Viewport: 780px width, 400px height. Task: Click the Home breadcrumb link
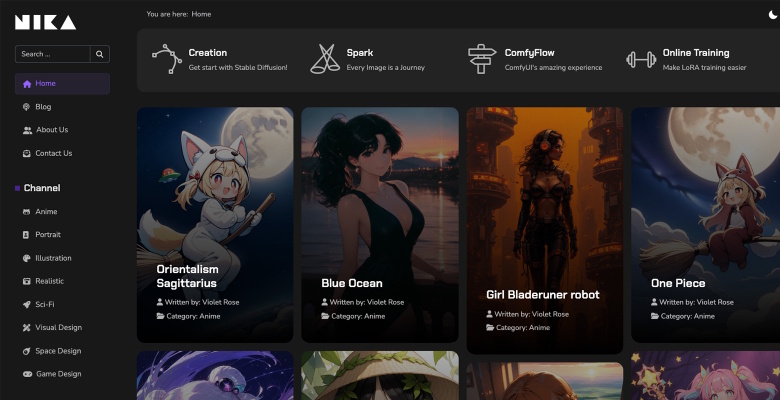click(x=201, y=14)
